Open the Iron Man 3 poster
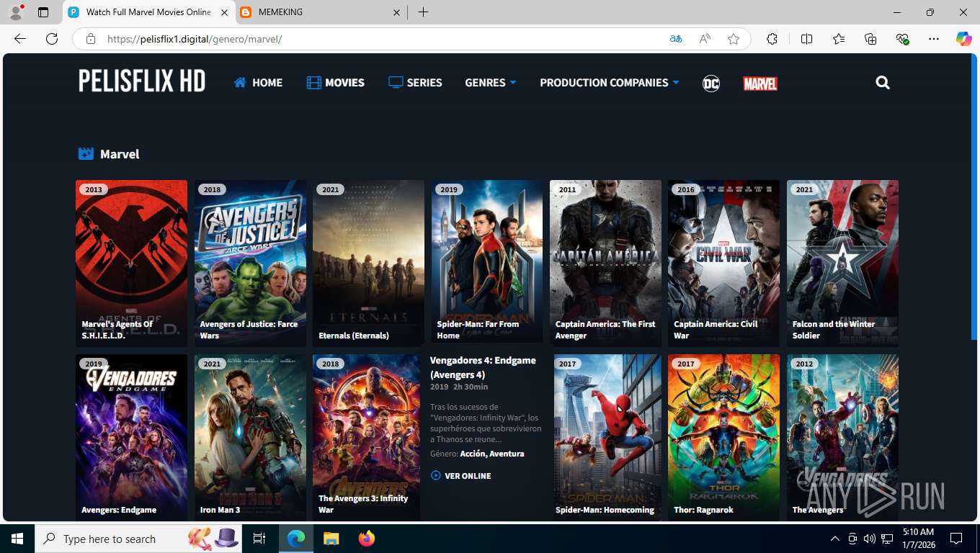The width and height of the screenshot is (980, 553). [x=250, y=437]
